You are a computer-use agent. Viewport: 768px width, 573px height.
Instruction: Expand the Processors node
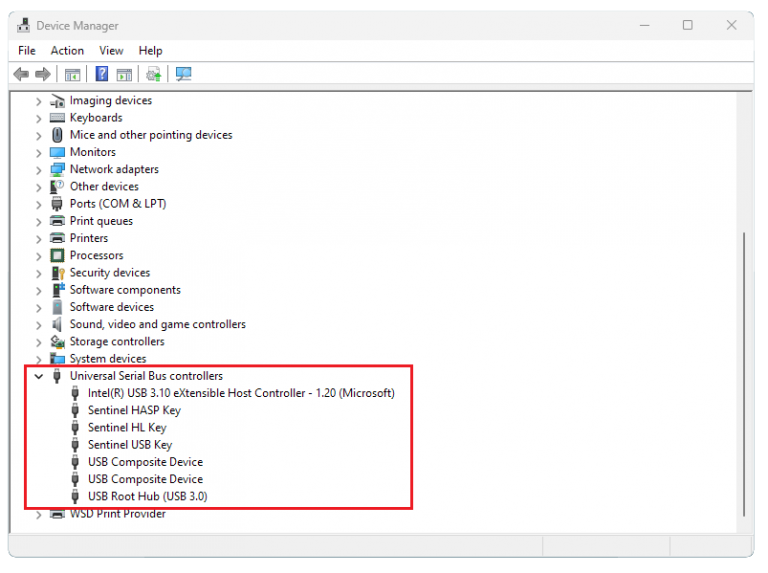[x=39, y=256]
